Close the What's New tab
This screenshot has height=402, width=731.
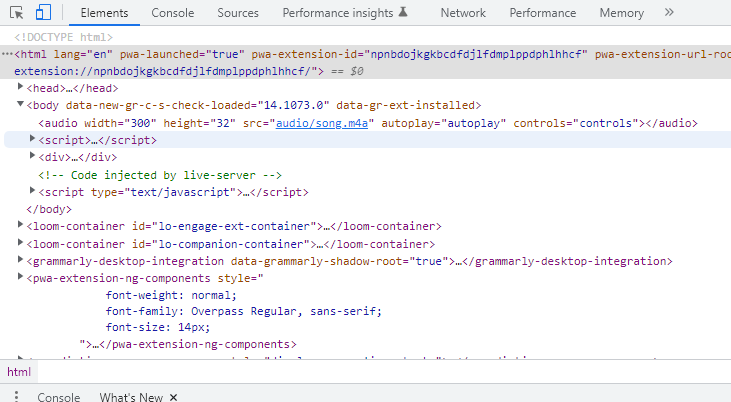pos(173,397)
